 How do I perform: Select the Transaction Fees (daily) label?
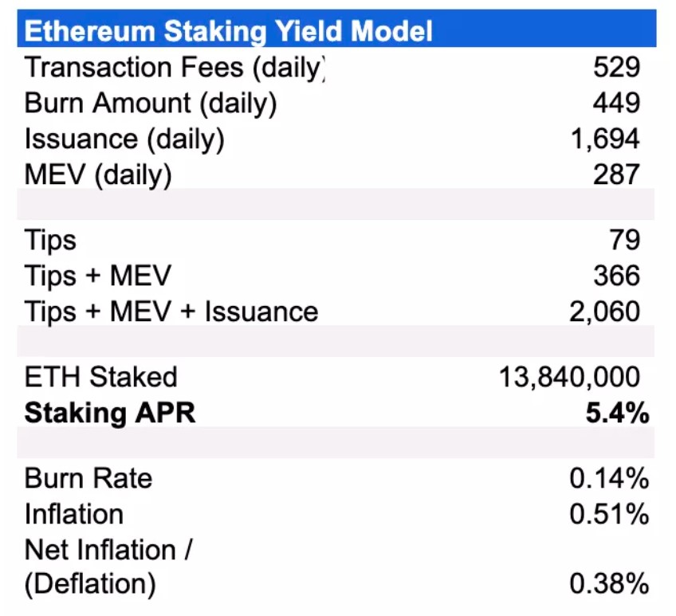[x=175, y=68]
